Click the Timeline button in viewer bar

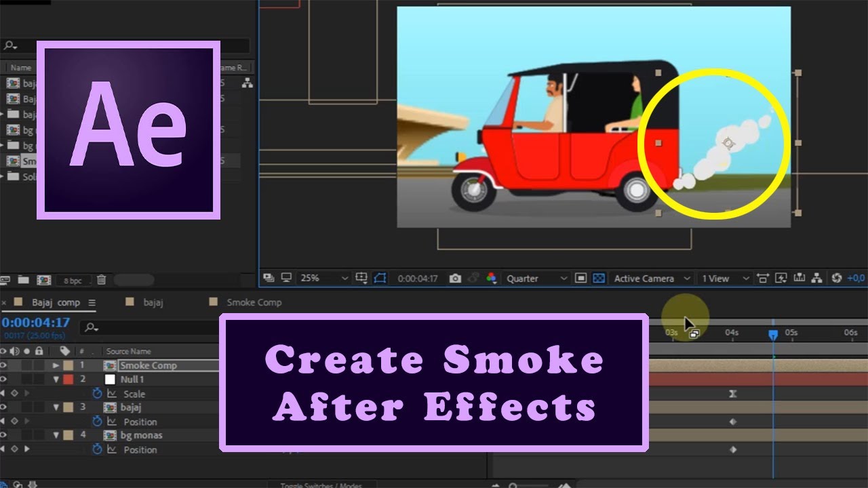tap(800, 278)
